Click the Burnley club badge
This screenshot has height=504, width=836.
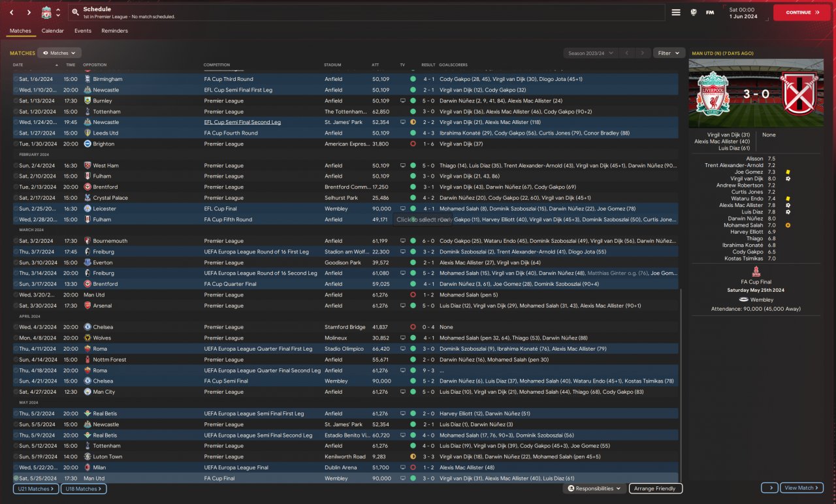pos(88,101)
